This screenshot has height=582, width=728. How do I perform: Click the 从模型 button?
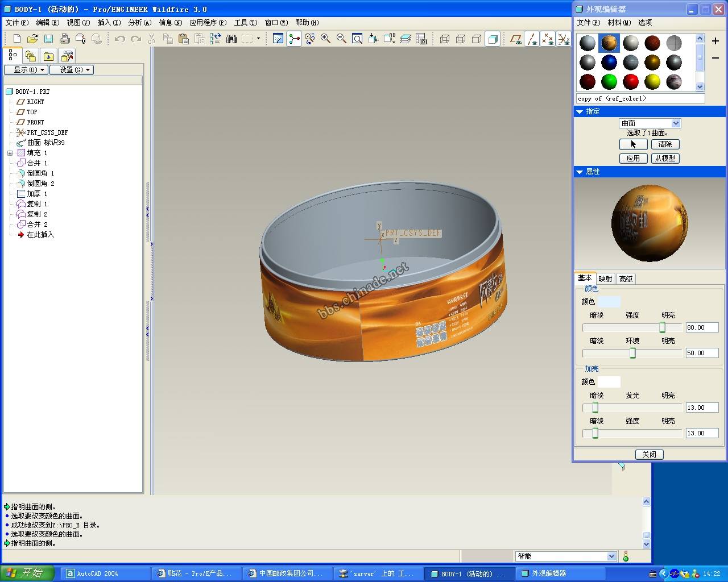coord(665,159)
